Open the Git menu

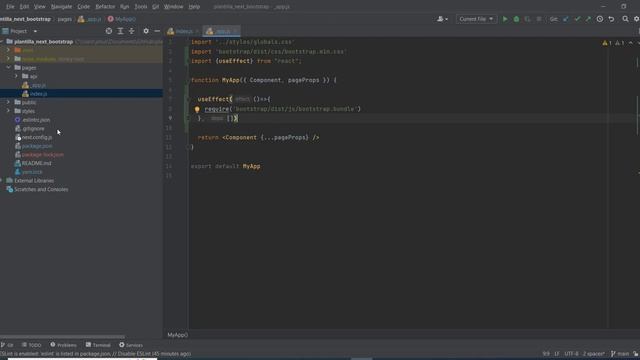click(x=156, y=7)
